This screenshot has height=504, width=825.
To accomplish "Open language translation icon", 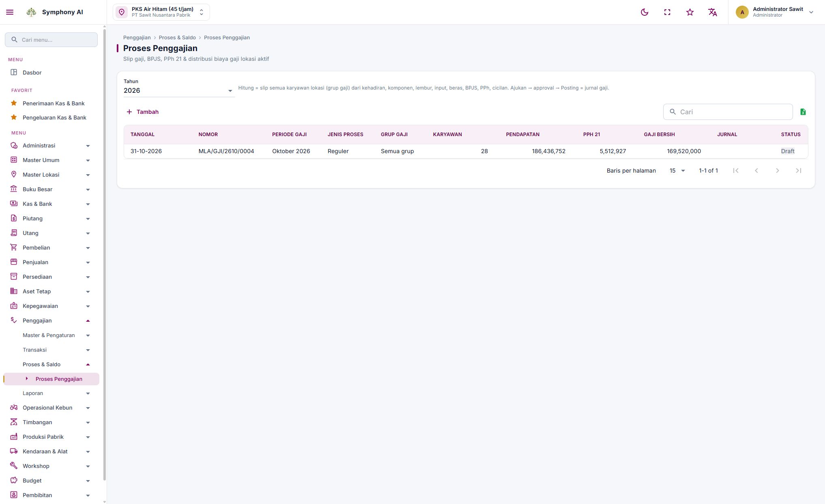I will coord(713,12).
